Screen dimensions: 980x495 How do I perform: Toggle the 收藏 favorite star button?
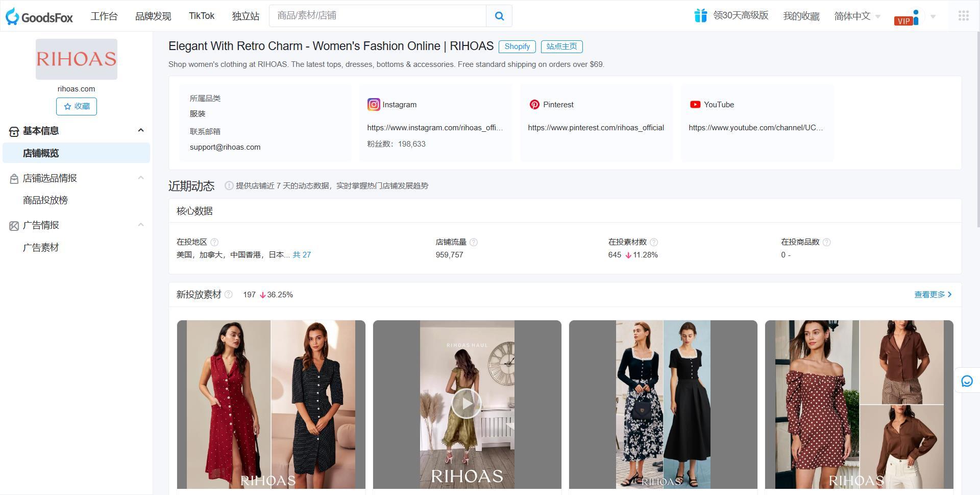[76, 106]
